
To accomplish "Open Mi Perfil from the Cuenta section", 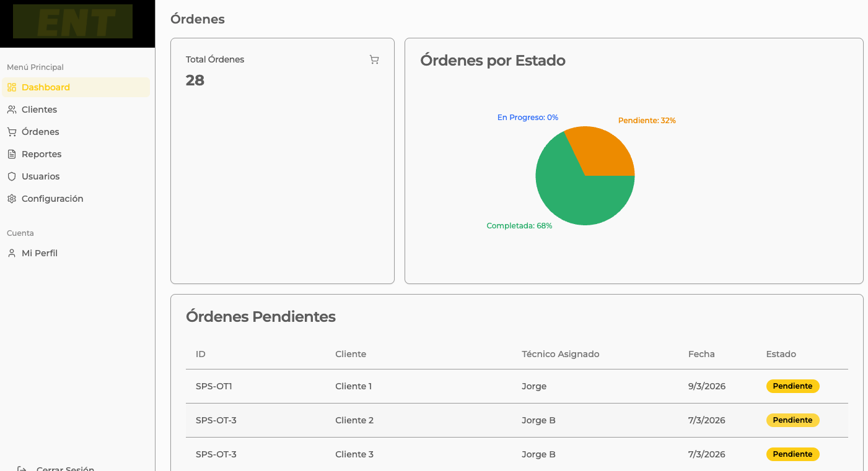I will coord(40,253).
